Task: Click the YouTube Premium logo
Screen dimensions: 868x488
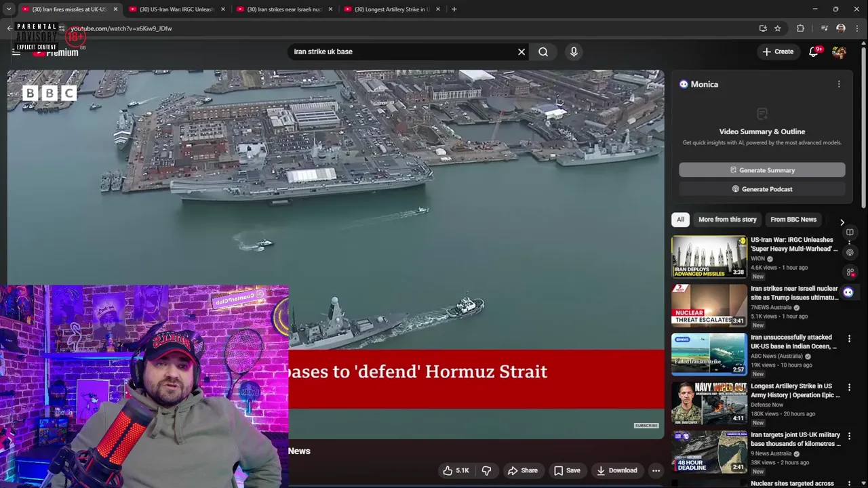Action: coord(56,52)
